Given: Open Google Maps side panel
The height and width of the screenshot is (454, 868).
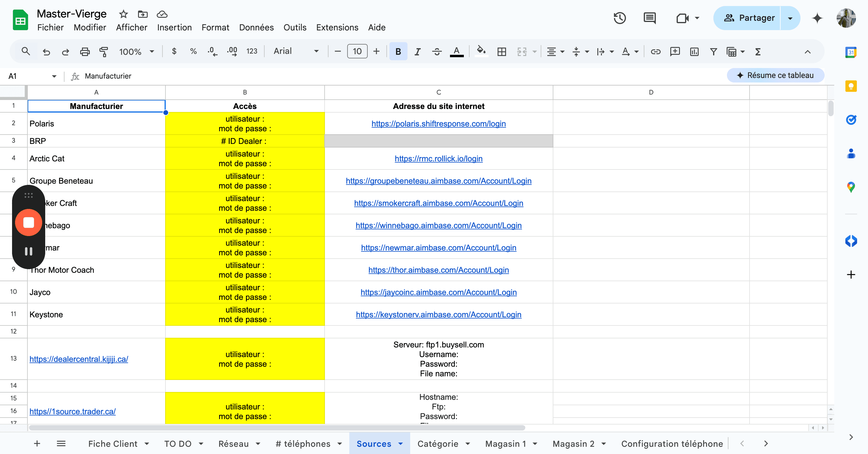Looking at the screenshot, I should [x=851, y=187].
